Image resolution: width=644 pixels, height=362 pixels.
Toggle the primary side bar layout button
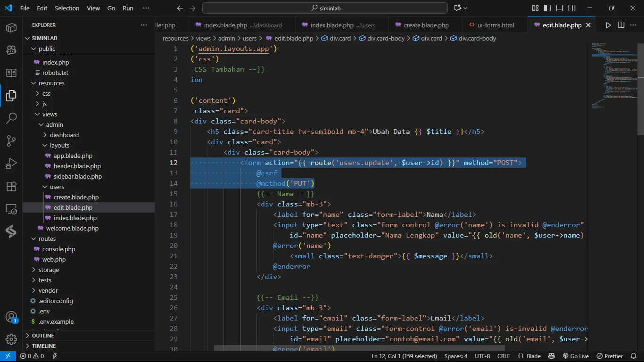pyautogui.click(x=547, y=8)
